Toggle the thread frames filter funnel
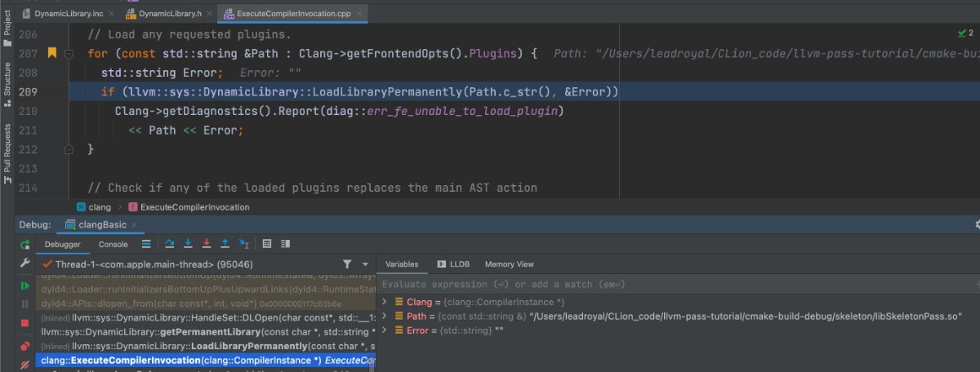The height and width of the screenshot is (372, 980). point(346,264)
